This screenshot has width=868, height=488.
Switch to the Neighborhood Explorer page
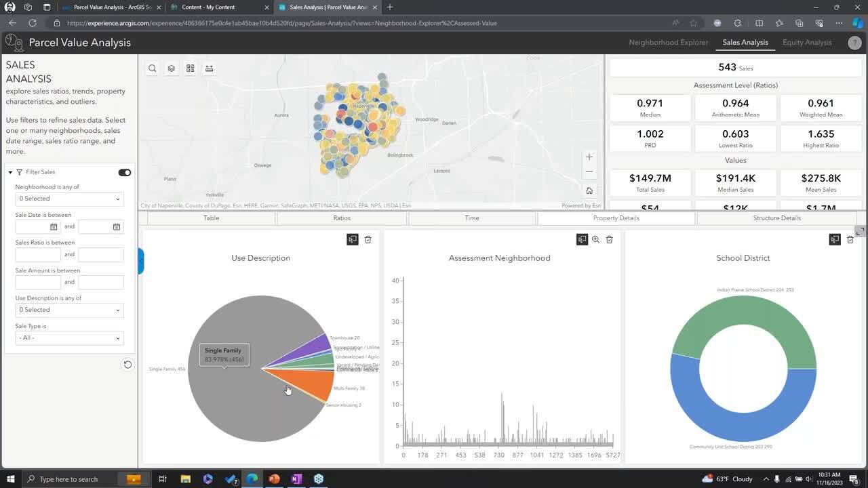(668, 43)
